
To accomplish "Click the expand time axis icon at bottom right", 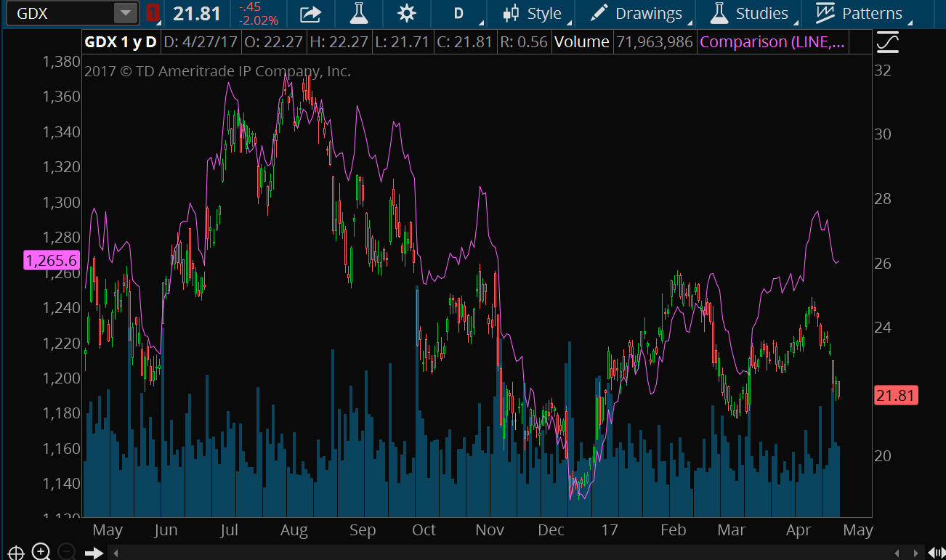I will tap(937, 553).
